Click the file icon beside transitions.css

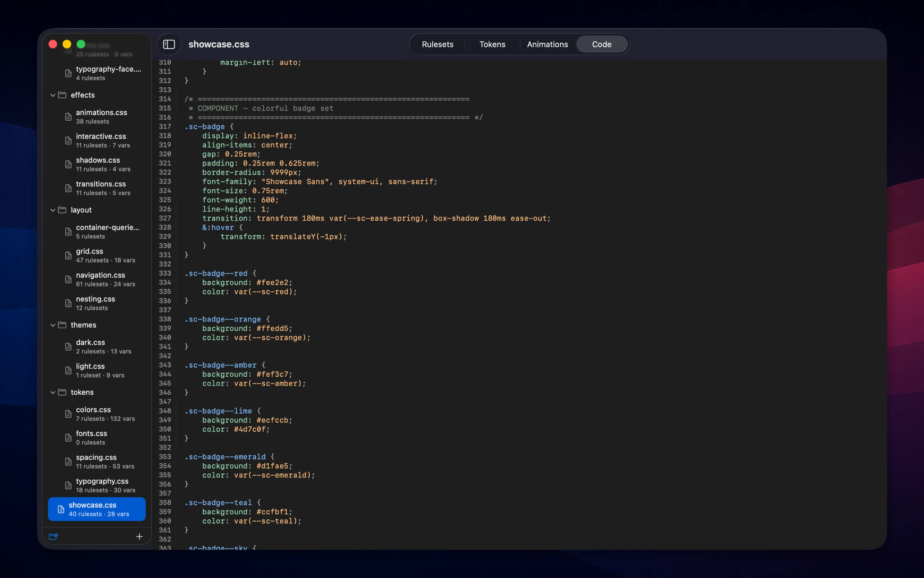[68, 188]
